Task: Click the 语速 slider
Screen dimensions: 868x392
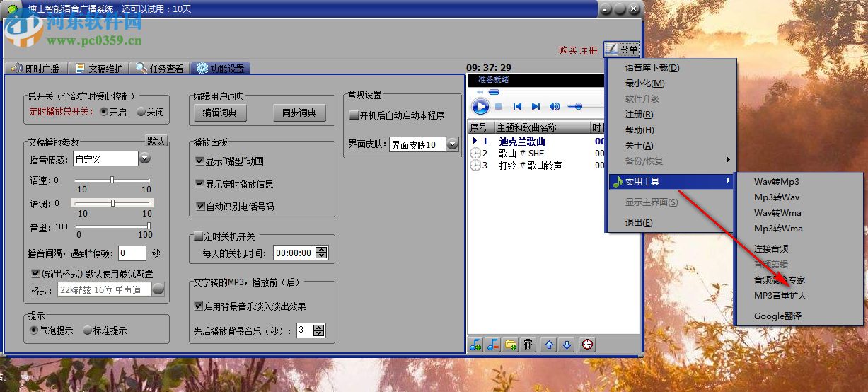Action: (x=112, y=180)
